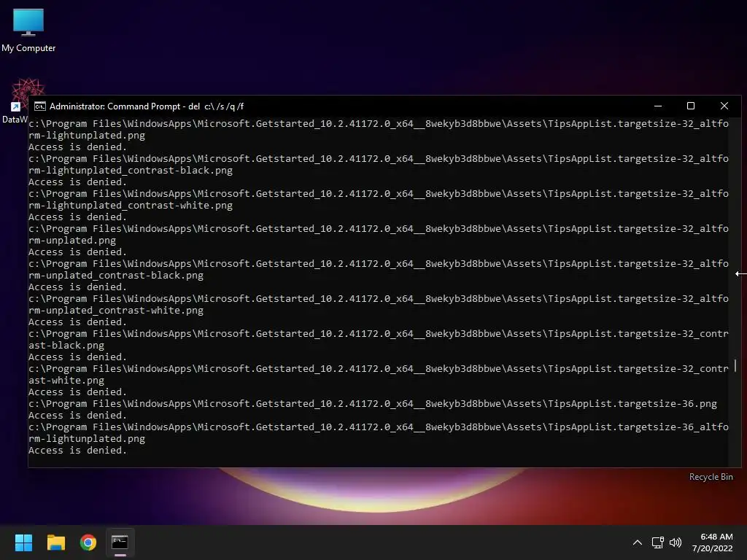The height and width of the screenshot is (560, 747).
Task: Click the last 'Access is denied.' line
Action: point(77,451)
